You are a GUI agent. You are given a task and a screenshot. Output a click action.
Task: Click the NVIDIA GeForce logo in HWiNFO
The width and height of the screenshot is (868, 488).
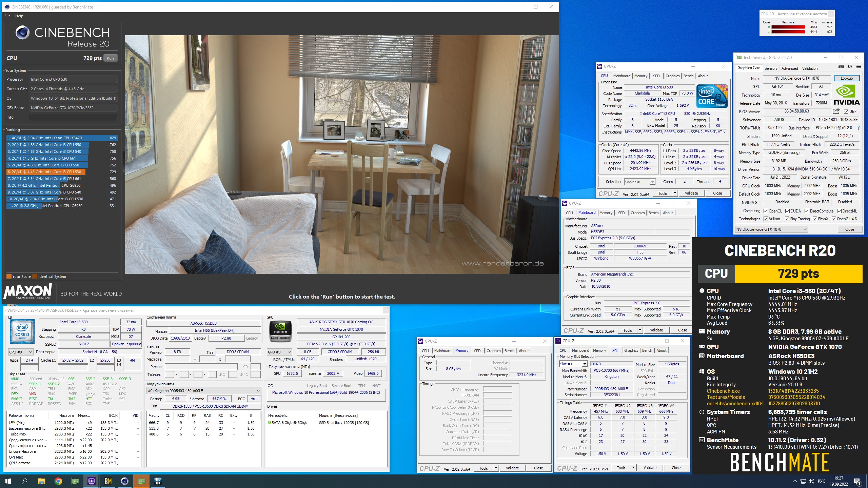[280, 331]
